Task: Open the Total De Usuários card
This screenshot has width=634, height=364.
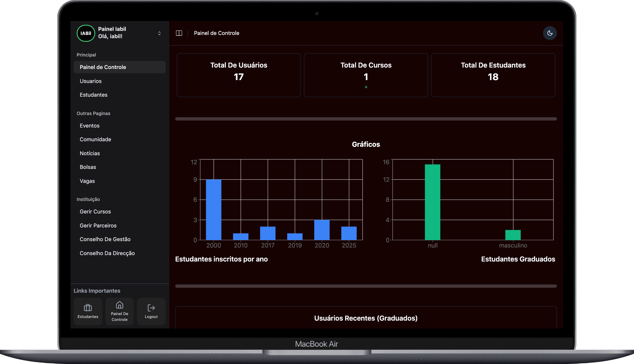Action: tap(239, 75)
